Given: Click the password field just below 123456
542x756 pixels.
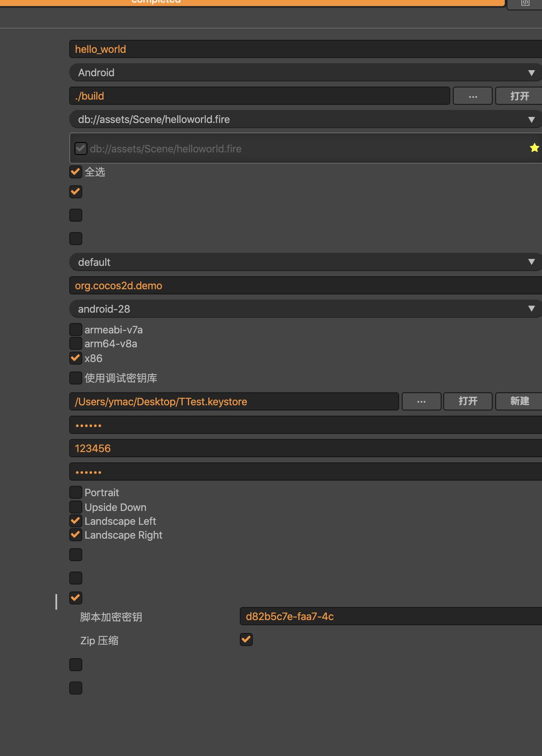Looking at the screenshot, I should coord(306,472).
